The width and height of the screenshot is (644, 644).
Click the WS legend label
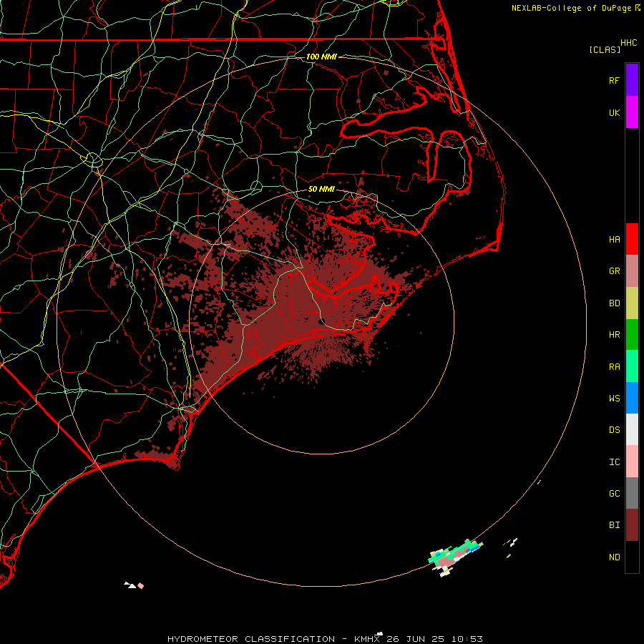614,398
